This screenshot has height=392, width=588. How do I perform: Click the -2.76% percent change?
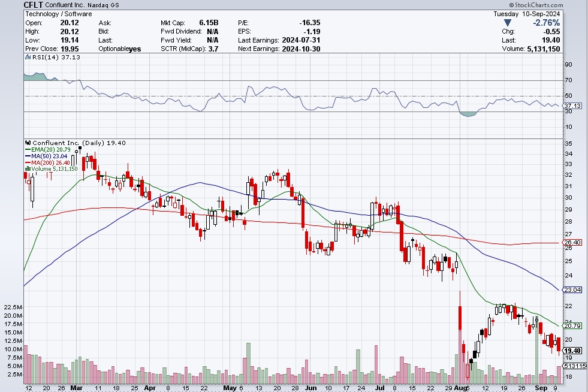547,23
